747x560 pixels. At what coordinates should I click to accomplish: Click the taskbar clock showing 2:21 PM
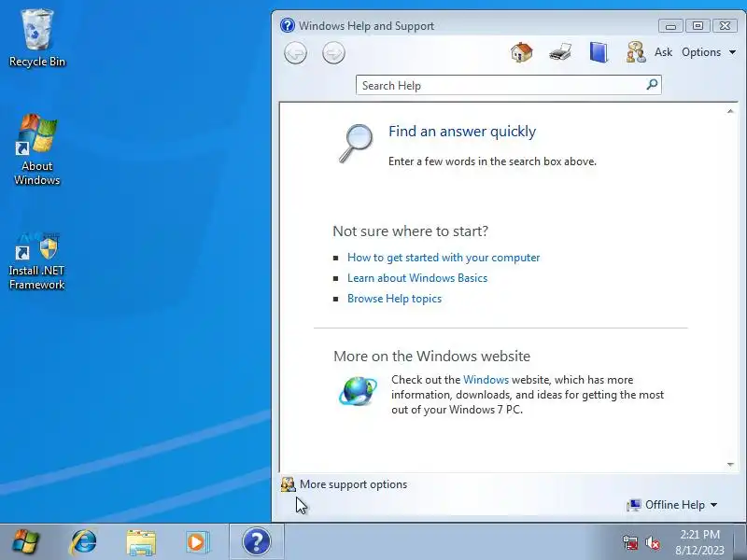click(699, 542)
